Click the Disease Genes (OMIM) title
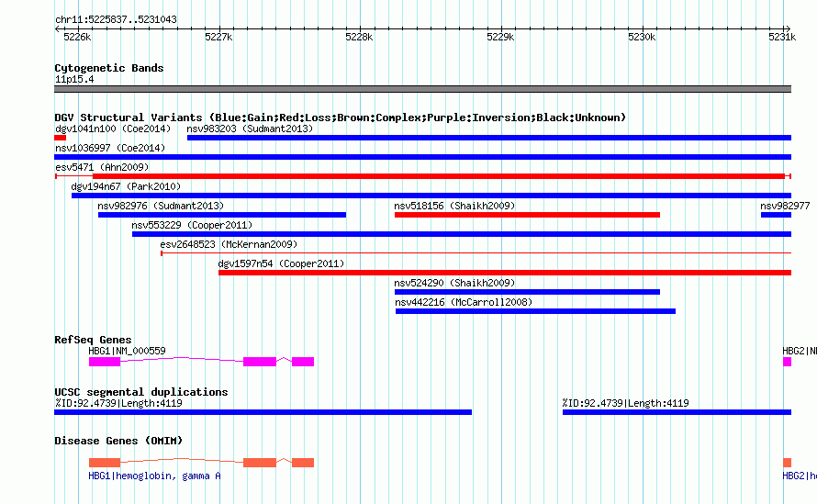Image resolution: width=817 pixels, height=504 pixels. [118, 441]
